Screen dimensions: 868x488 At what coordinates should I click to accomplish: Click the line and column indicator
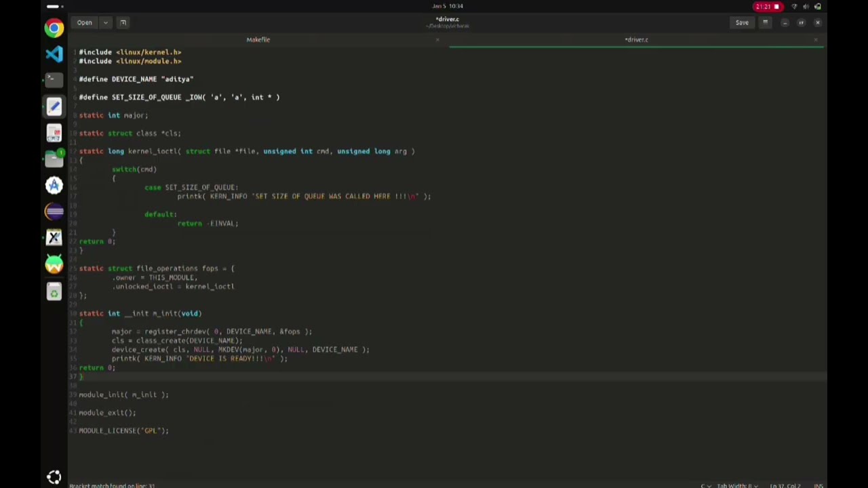(785, 485)
